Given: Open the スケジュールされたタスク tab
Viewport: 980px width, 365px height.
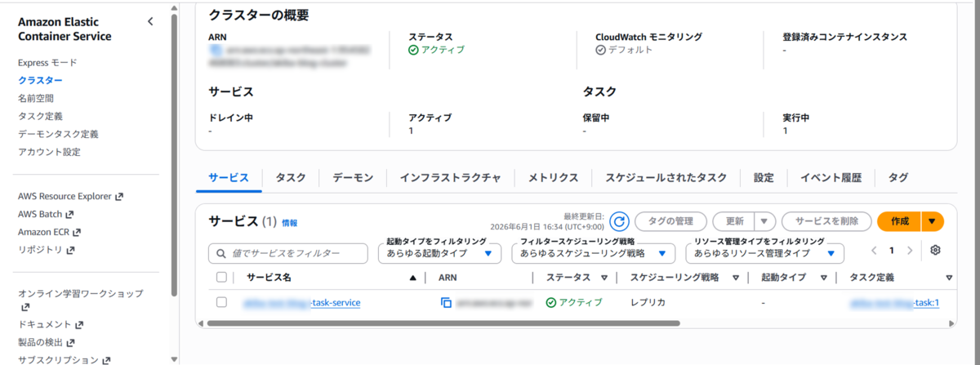Looking at the screenshot, I should point(666,178).
